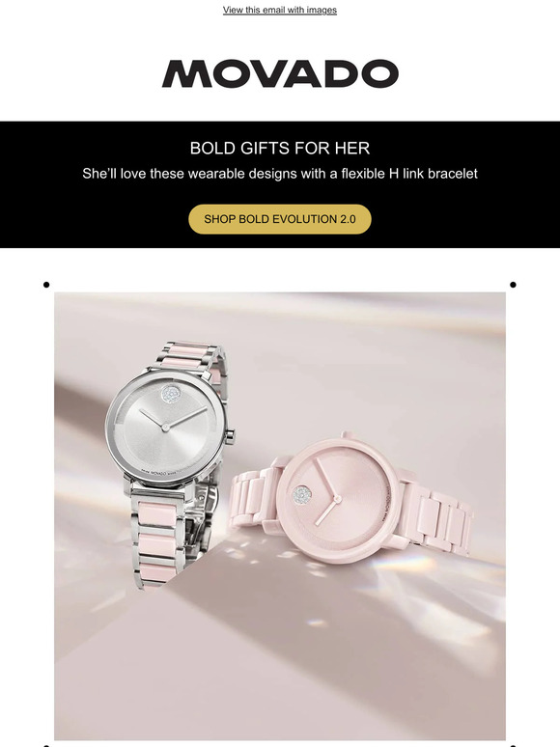
Task: Click the center pin of the silver watch hands
Action: (x=165, y=428)
